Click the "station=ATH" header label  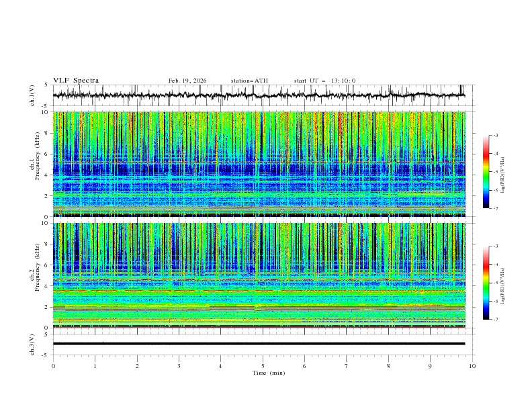(249, 81)
